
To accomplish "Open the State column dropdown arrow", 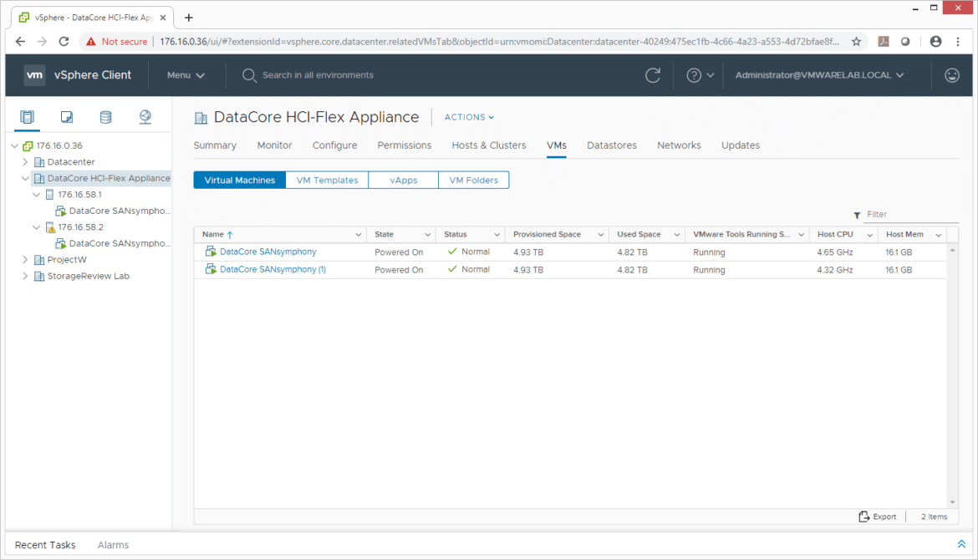I will click(x=427, y=235).
